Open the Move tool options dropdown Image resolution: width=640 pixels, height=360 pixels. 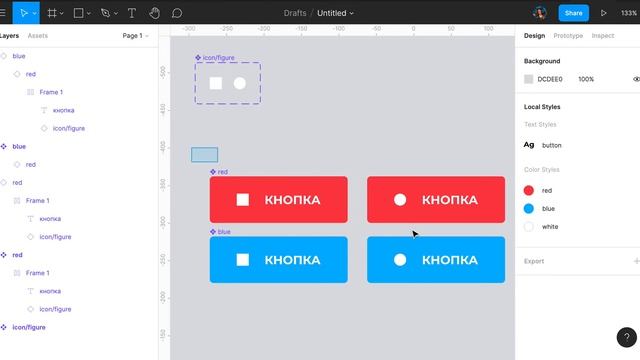pos(35,13)
